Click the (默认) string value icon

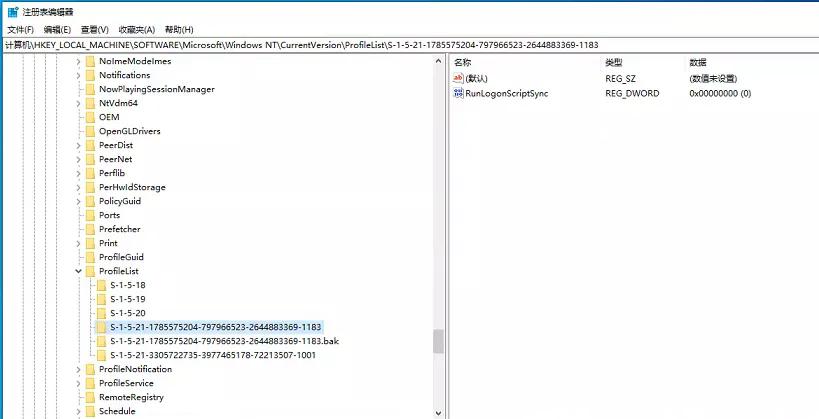(458, 79)
